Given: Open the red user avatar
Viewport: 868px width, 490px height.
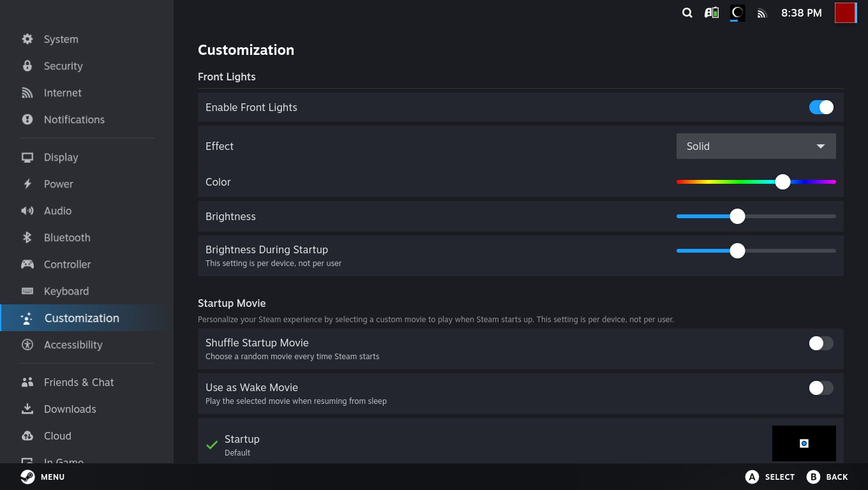Looking at the screenshot, I should click(846, 13).
